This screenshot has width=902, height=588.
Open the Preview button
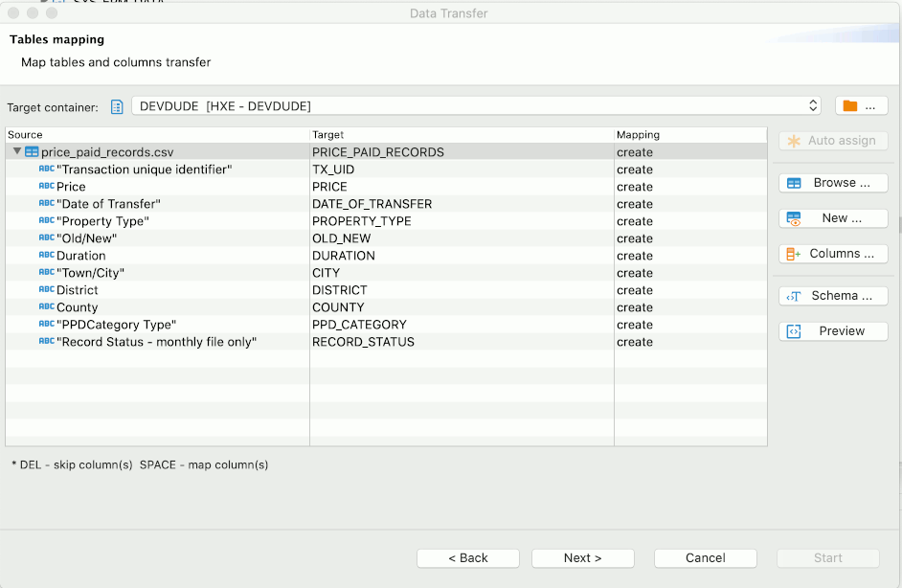click(x=833, y=331)
